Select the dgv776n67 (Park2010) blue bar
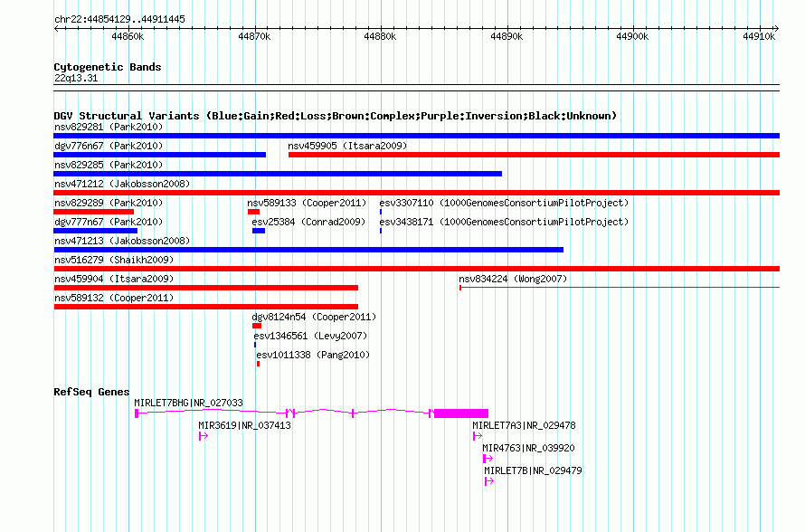805x532 pixels. tap(160, 155)
